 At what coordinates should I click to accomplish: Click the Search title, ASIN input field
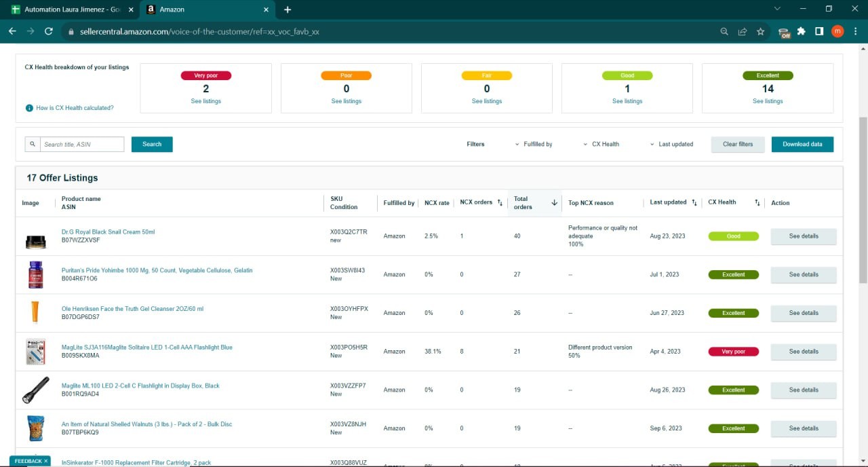point(83,144)
